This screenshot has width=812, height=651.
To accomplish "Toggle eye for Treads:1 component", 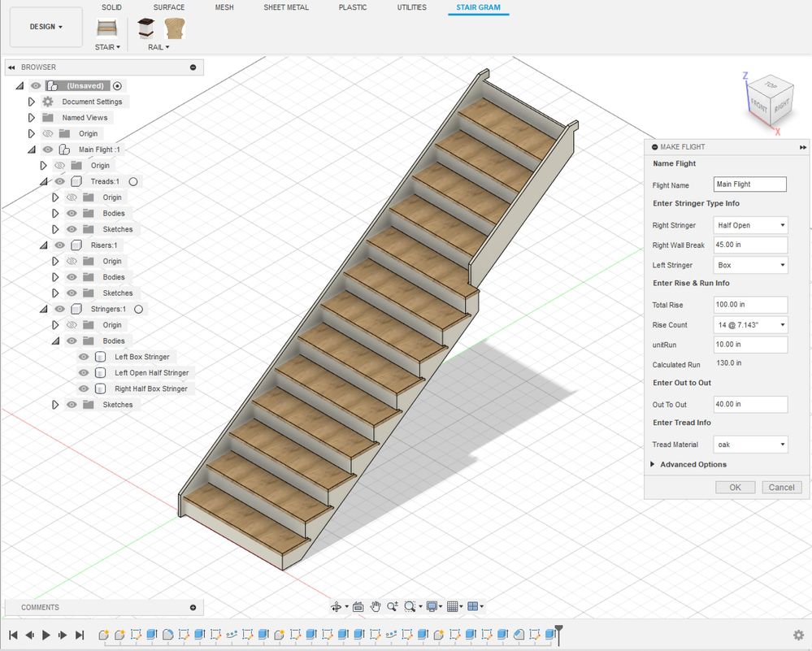I will click(59, 181).
